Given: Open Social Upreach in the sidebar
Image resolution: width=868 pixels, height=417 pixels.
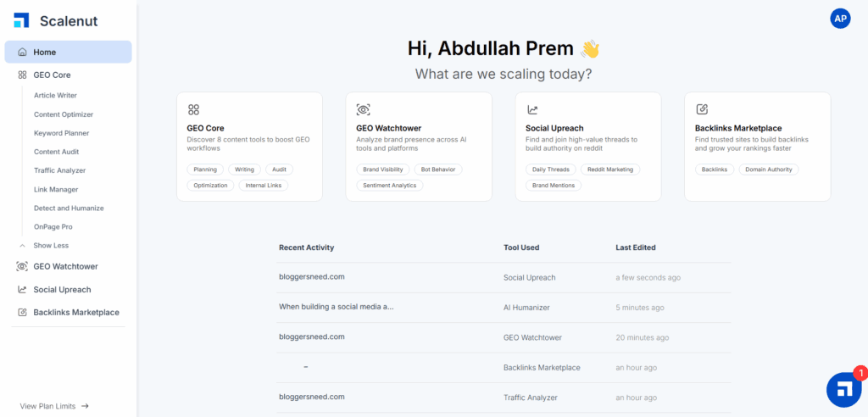Looking at the screenshot, I should point(62,289).
